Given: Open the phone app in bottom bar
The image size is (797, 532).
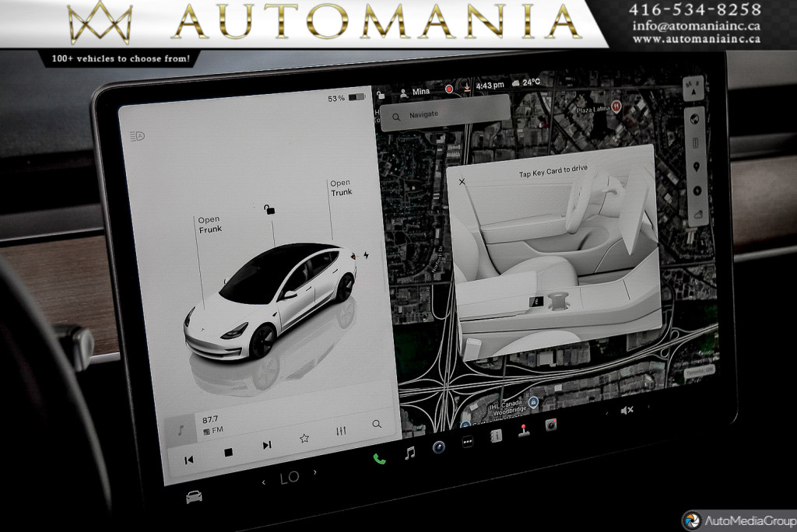Looking at the screenshot, I should click(x=379, y=458).
